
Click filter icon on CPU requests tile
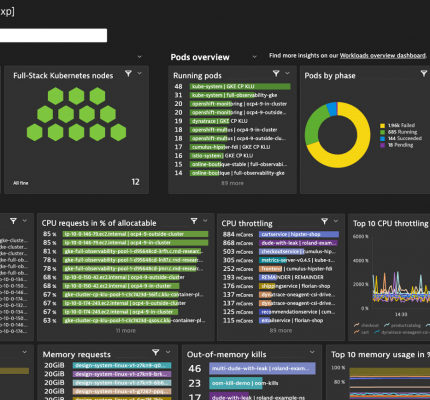click(194, 221)
